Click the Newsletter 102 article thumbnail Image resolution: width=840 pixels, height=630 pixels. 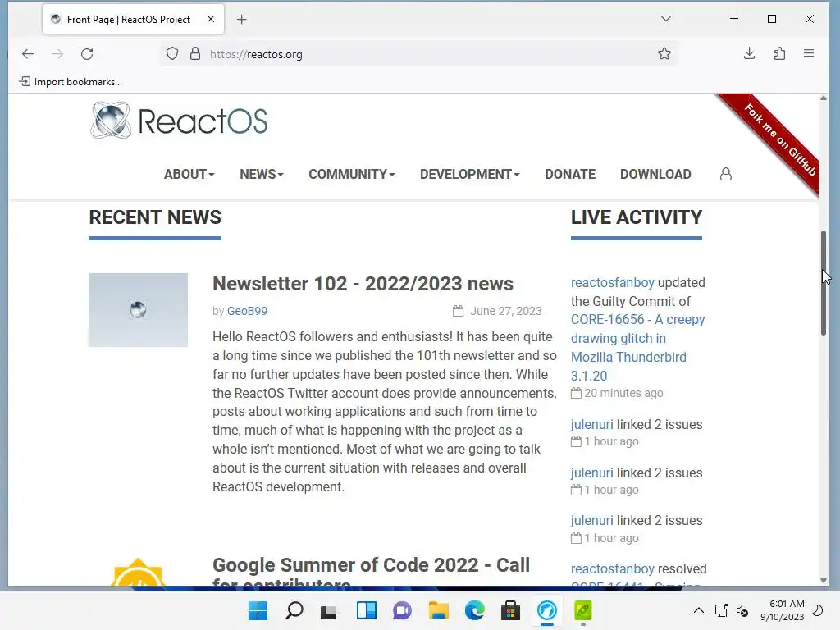(138, 310)
